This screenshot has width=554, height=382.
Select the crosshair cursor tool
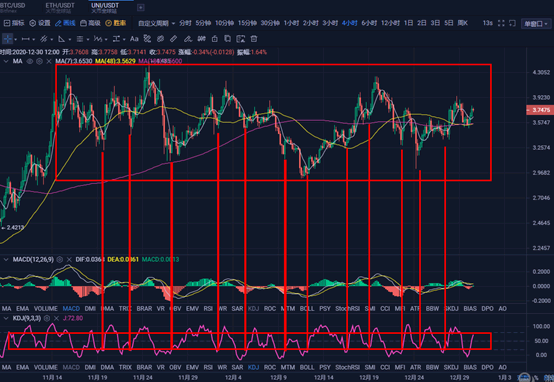tap(7, 39)
